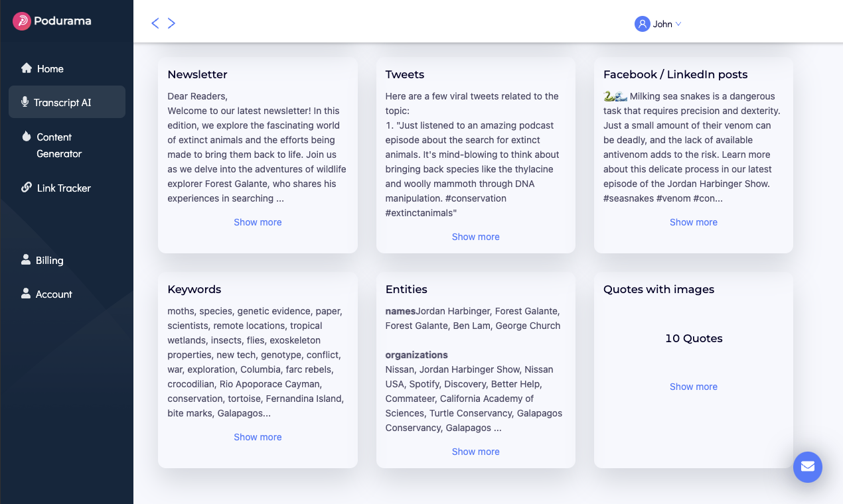Click the Transcript AI microphone icon
The height and width of the screenshot is (504, 843).
coord(25,102)
